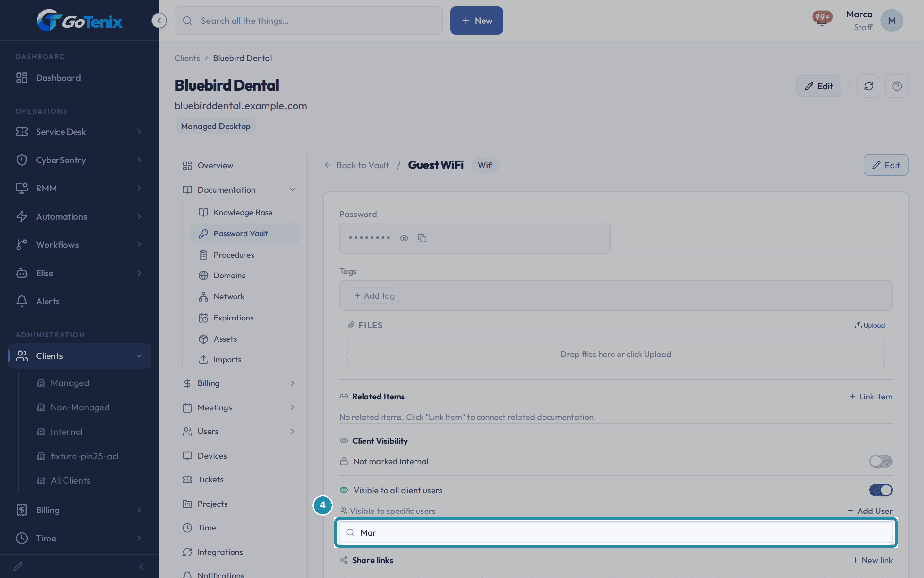Edit the Guest WiFi entry
This screenshot has height=578, width=924.
click(886, 165)
